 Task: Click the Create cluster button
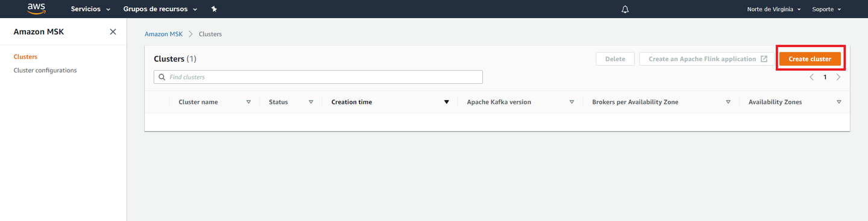(x=810, y=59)
